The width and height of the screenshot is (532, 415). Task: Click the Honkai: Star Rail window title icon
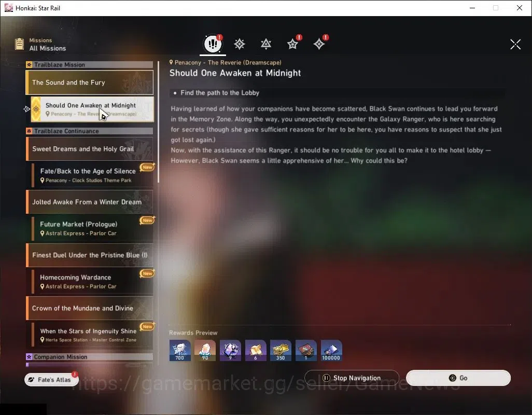coord(8,8)
